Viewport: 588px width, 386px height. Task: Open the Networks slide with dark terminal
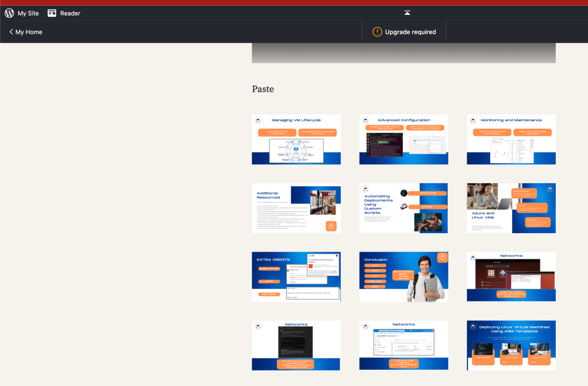(x=296, y=345)
